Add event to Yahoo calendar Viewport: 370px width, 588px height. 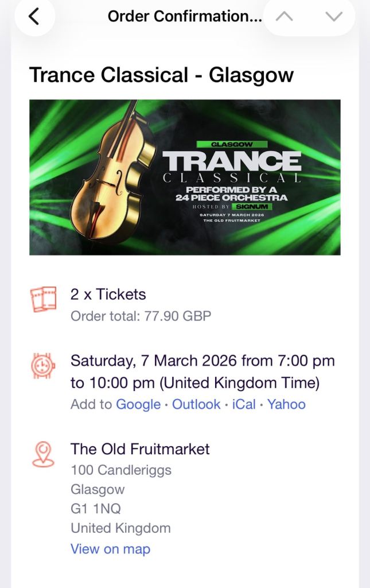(286, 404)
